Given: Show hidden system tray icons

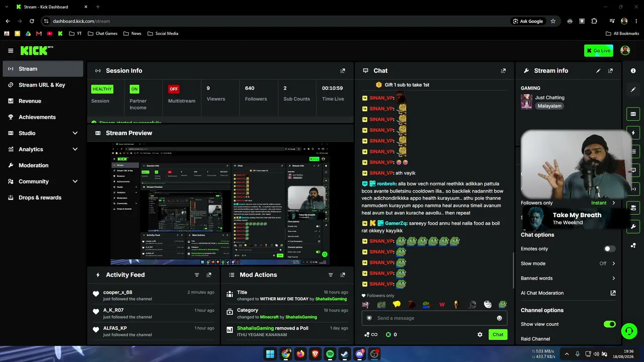Looking at the screenshot, I should (x=567, y=354).
